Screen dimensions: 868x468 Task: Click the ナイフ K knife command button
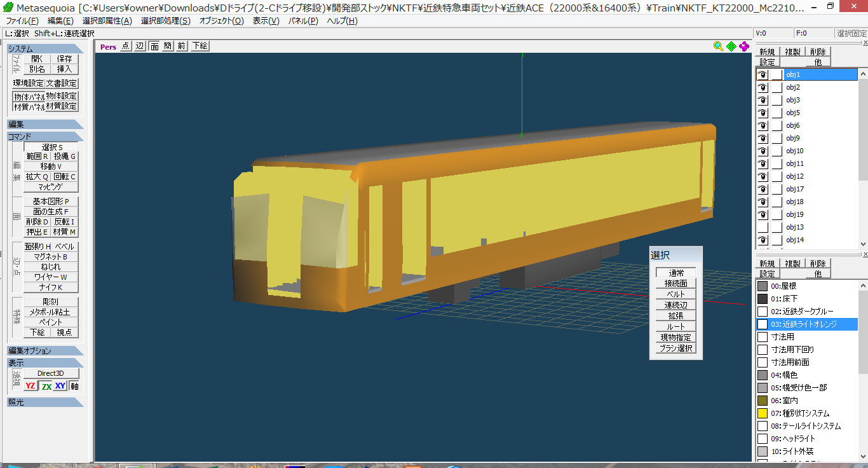(x=51, y=287)
